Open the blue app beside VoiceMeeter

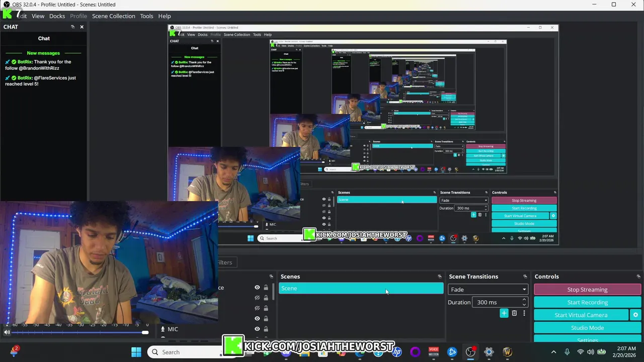coord(452,352)
